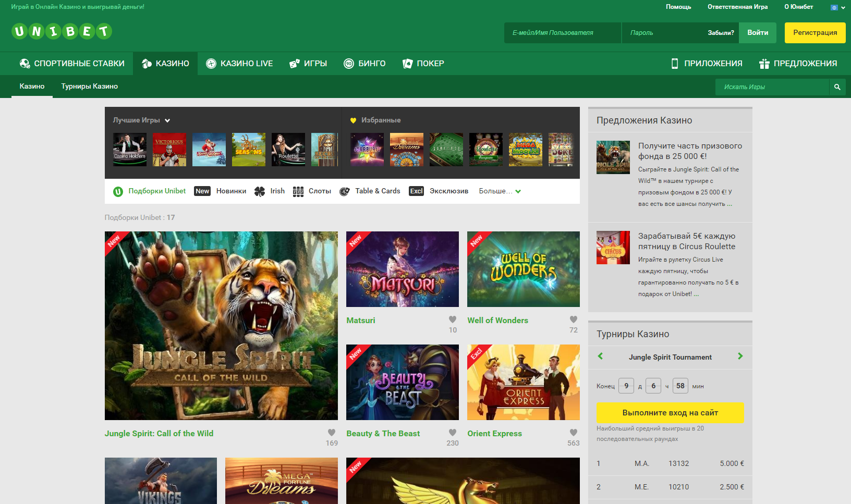Open the Mega Moolah favorite thumbnail

click(526, 150)
